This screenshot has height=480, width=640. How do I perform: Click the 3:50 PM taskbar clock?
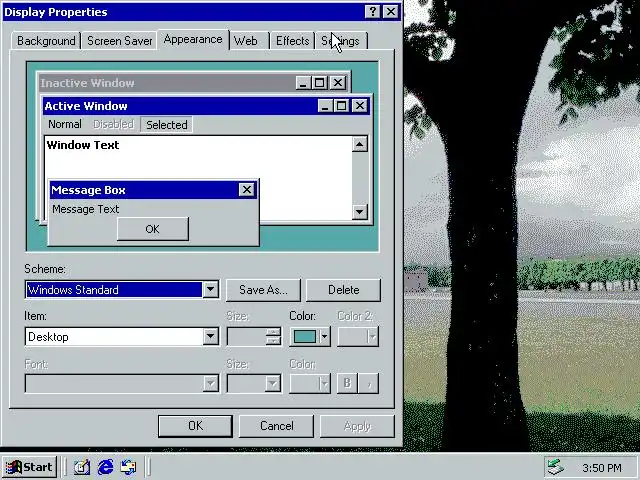click(602, 468)
